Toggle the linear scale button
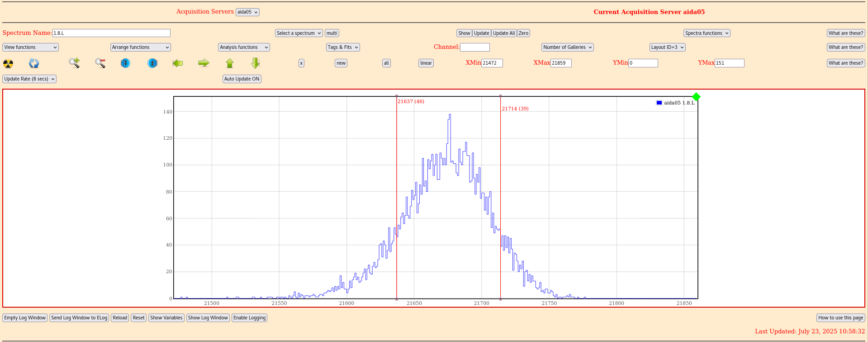The height and width of the screenshot is (342, 868). (426, 63)
